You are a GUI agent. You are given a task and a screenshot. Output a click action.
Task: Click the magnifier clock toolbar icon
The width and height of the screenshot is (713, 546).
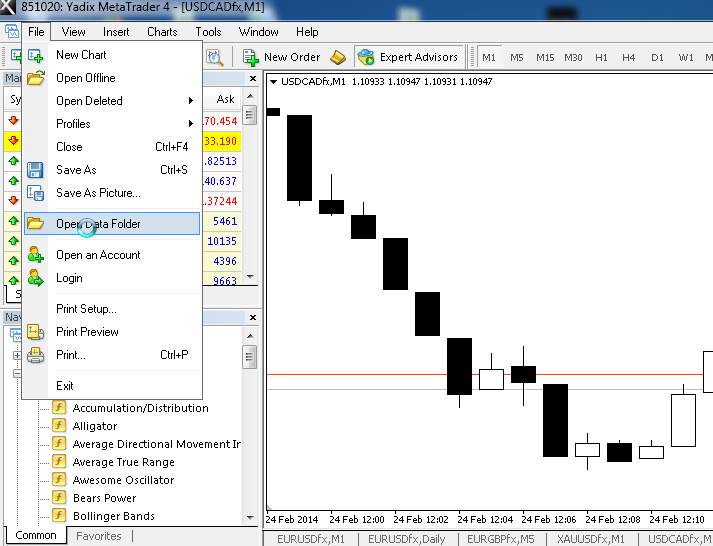(214, 57)
